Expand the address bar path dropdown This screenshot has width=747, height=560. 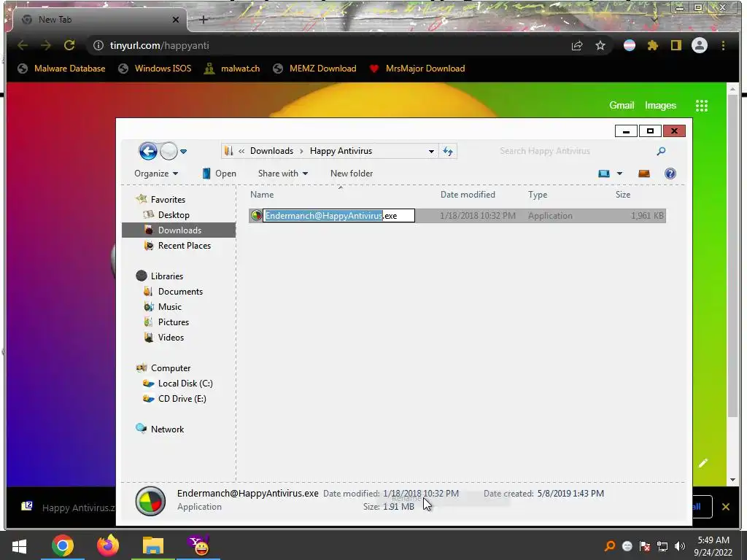(x=431, y=152)
